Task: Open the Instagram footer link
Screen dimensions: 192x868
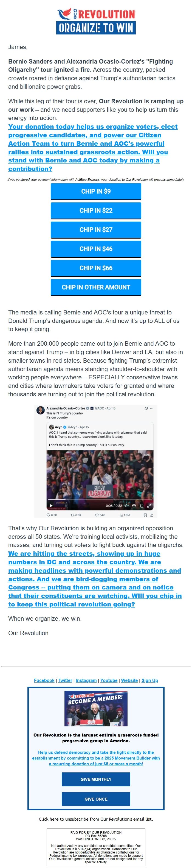Action: (86, 680)
